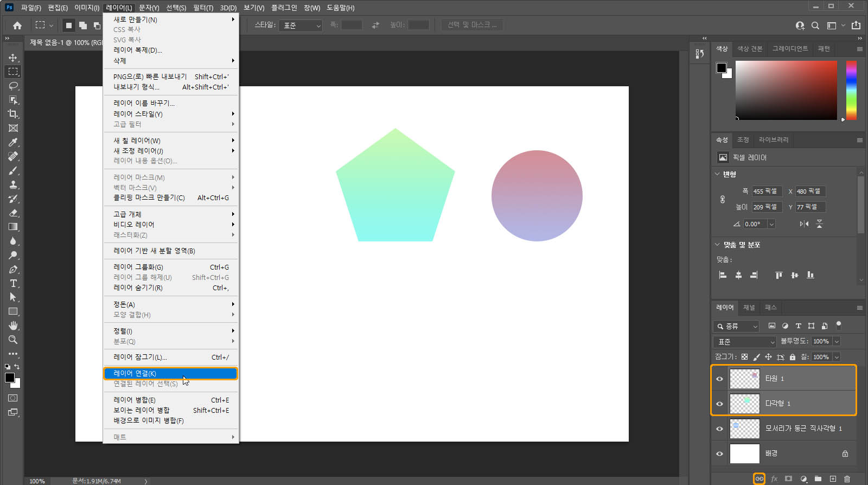The height and width of the screenshot is (485, 868).
Task: Align top edges icon
Action: point(779,275)
